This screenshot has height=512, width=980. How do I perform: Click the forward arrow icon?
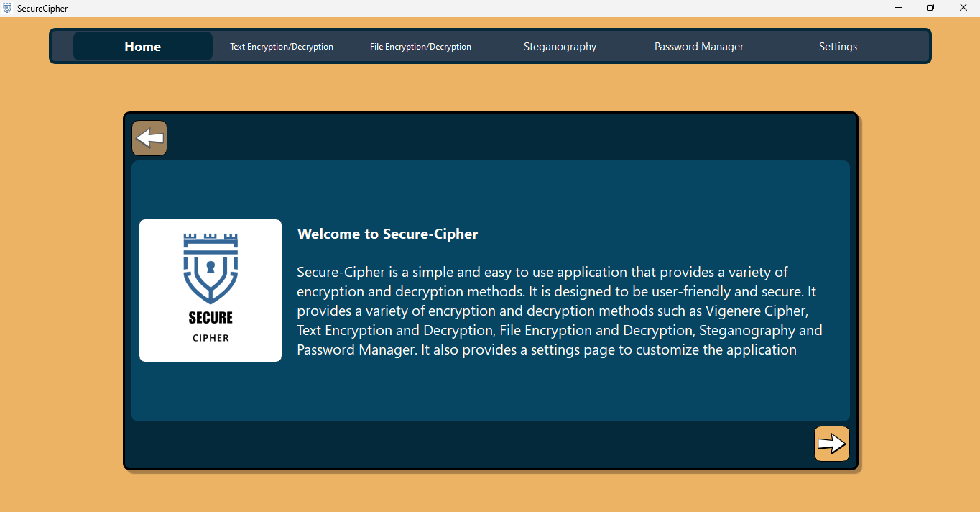click(x=831, y=444)
